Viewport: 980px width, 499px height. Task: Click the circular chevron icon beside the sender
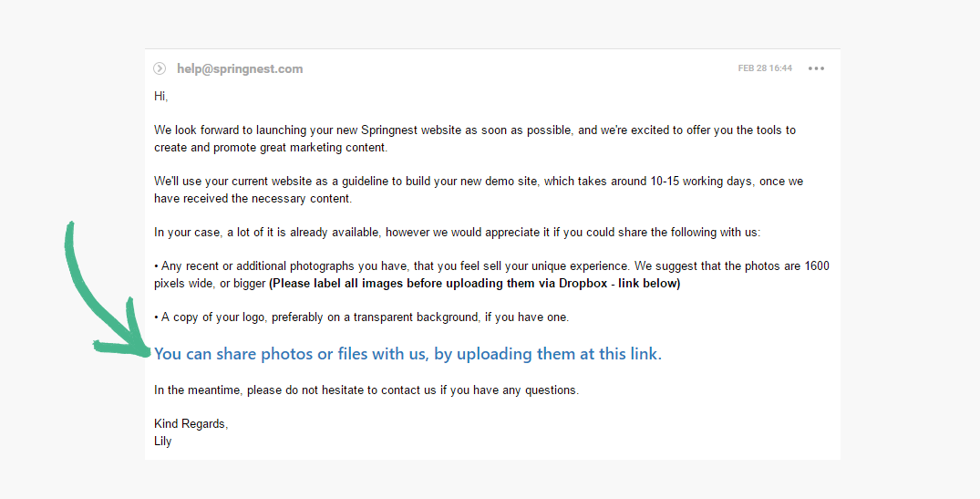coord(160,68)
